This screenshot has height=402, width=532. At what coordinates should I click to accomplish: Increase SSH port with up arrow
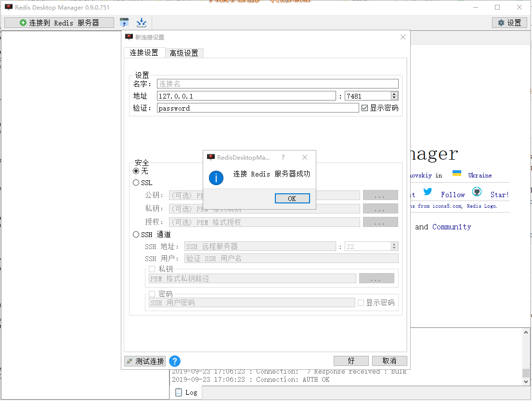394,244
